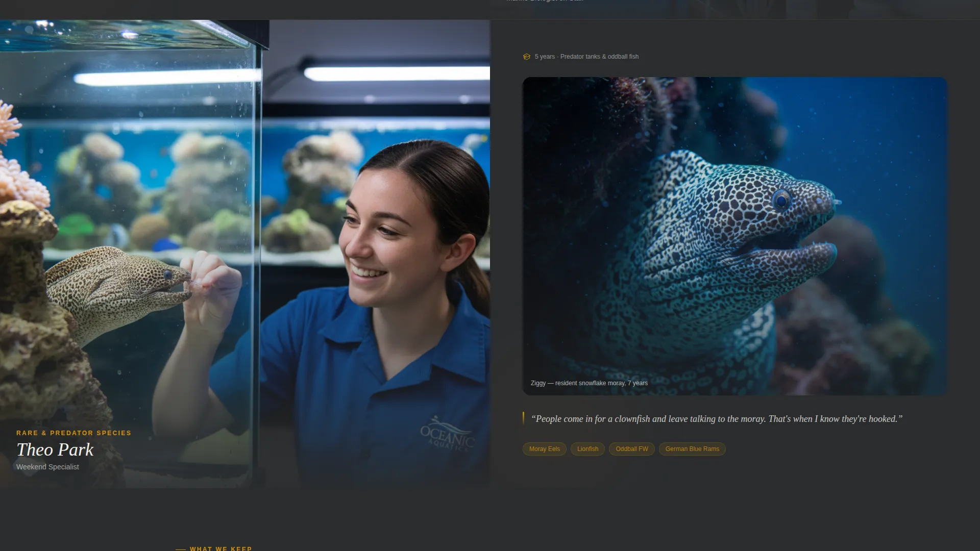Click the graduation cap experience icon
The image size is (980, 551).
[x=527, y=57]
